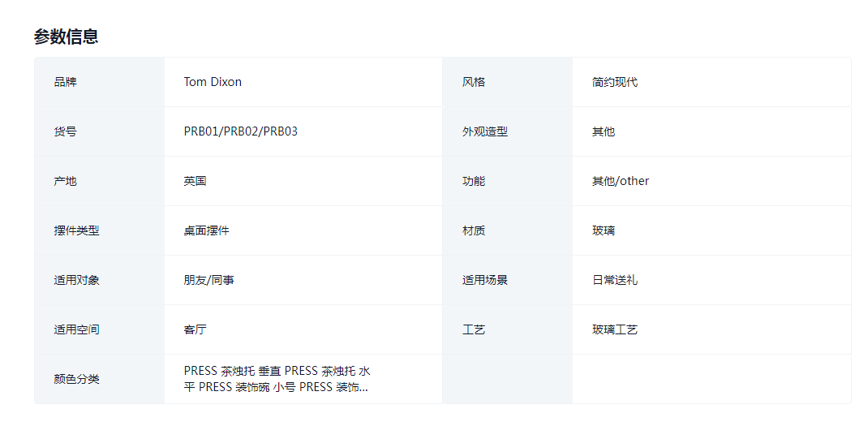
Task: Select the 风格 label cell
Action: (508, 82)
